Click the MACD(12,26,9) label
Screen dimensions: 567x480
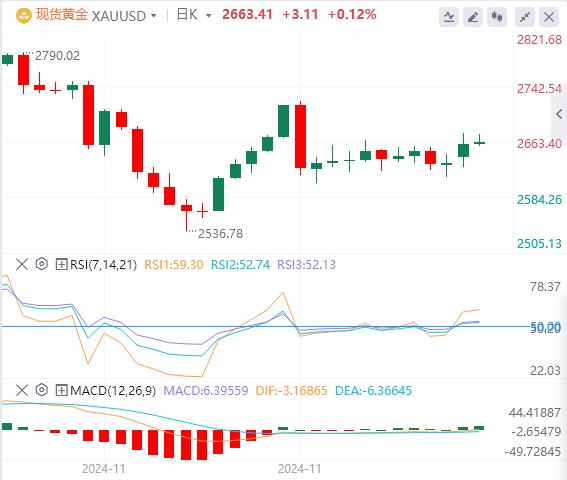(113, 391)
